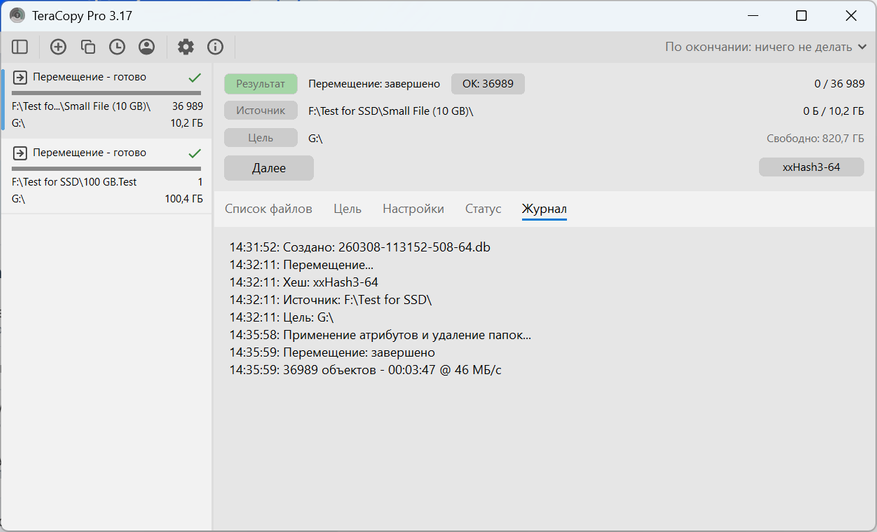Click log line 'Источник: F:\Test for SSD\'

click(331, 300)
